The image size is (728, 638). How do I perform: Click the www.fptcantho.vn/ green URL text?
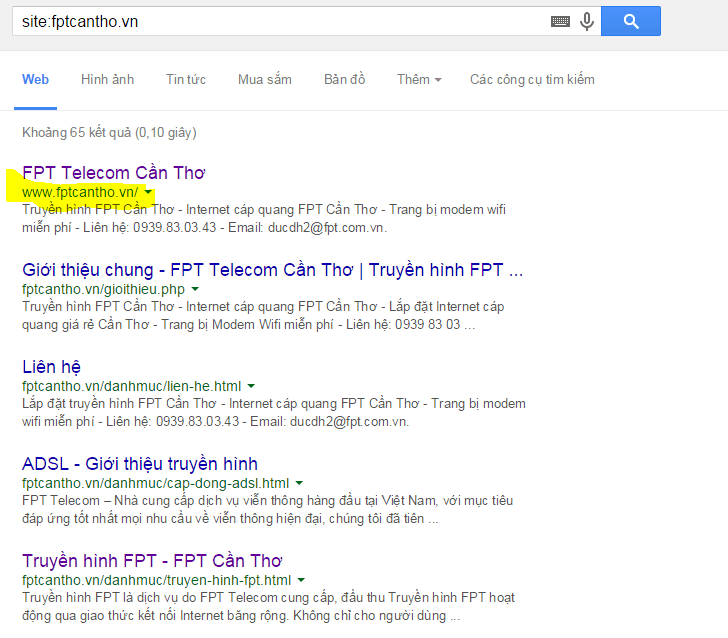pos(80,192)
